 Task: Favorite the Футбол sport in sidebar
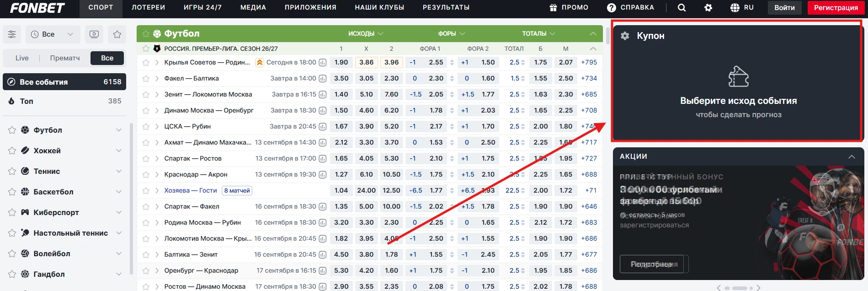click(12, 130)
